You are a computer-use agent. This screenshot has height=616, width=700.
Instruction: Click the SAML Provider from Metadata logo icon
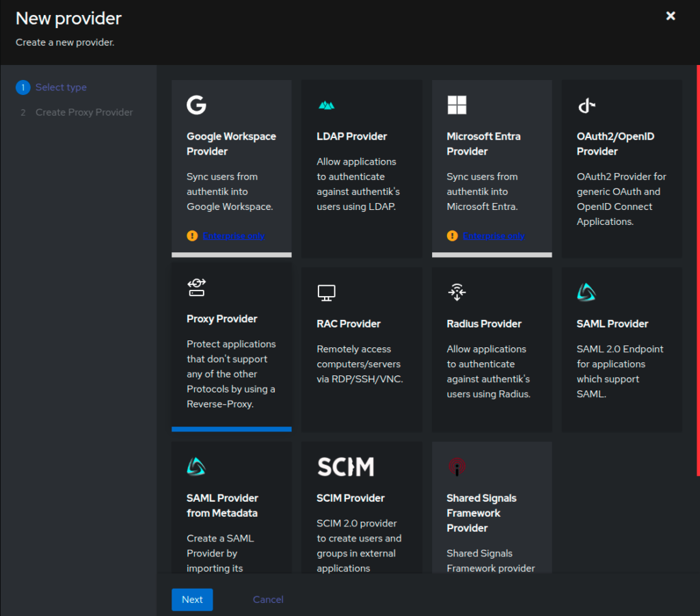click(x=196, y=467)
